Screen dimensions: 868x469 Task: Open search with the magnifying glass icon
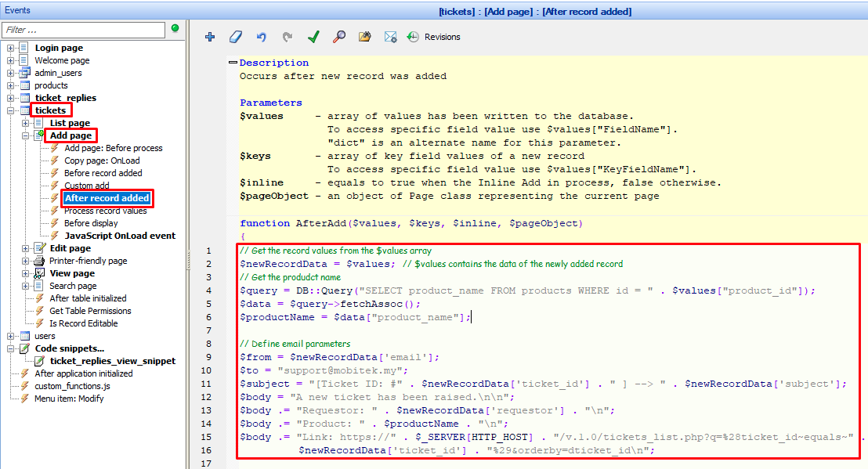[338, 37]
